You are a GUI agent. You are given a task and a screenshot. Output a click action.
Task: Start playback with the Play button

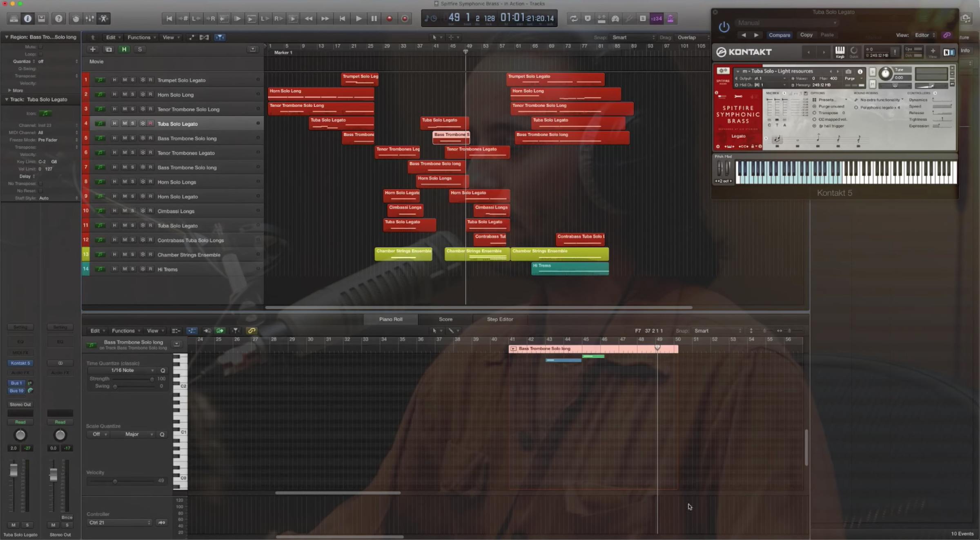click(358, 18)
